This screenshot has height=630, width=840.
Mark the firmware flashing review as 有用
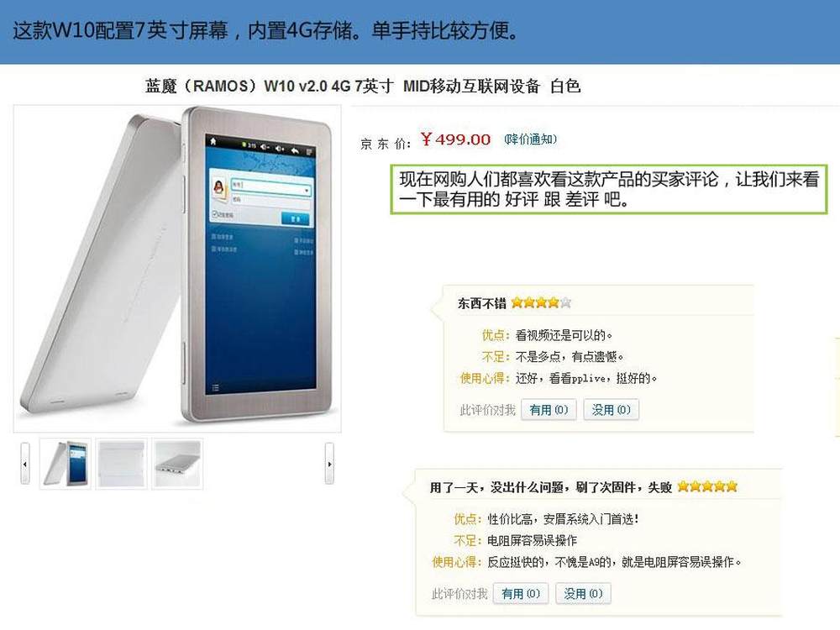pos(521,594)
